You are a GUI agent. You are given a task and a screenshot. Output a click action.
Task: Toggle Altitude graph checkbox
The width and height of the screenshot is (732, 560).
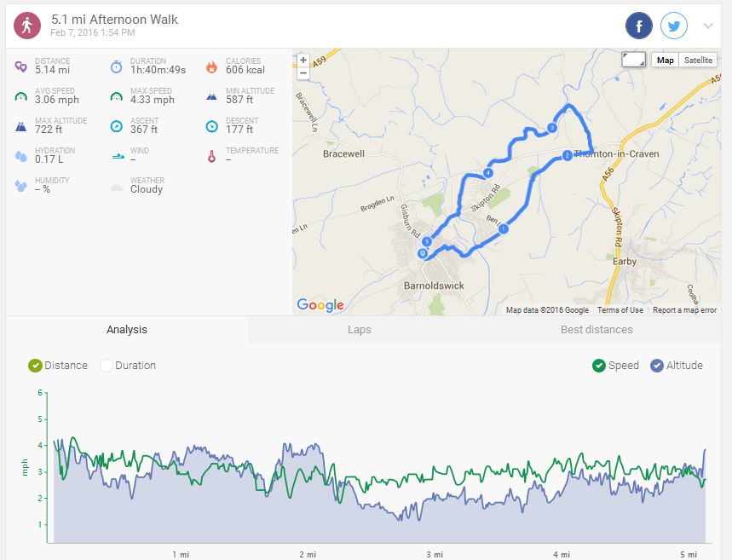[656, 366]
